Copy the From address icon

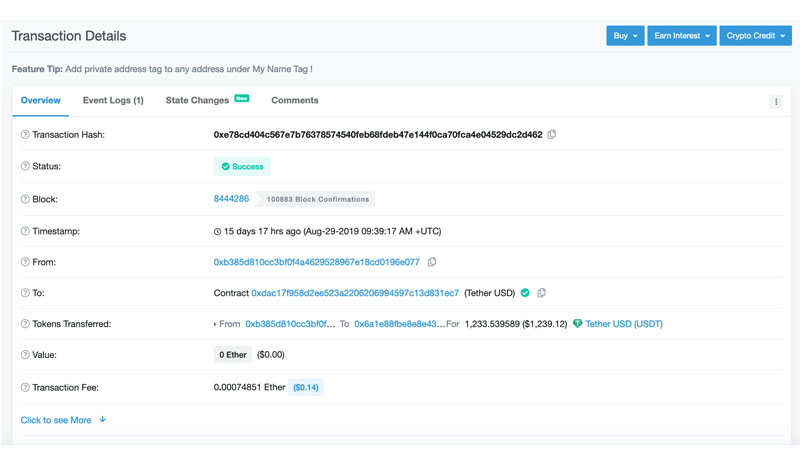coord(432,262)
